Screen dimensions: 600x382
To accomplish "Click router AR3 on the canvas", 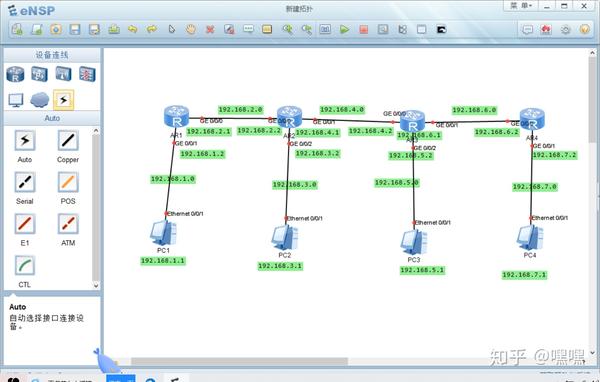I will click(x=412, y=121).
